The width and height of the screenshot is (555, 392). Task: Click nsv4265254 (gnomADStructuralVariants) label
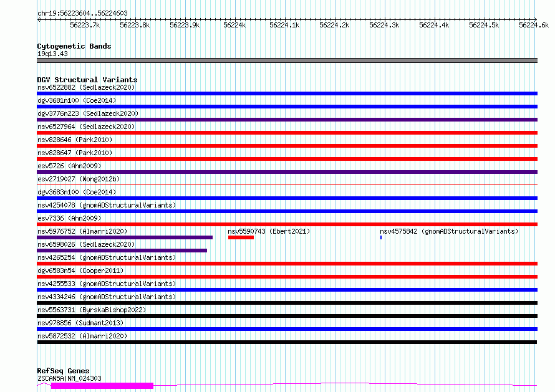(x=107, y=257)
